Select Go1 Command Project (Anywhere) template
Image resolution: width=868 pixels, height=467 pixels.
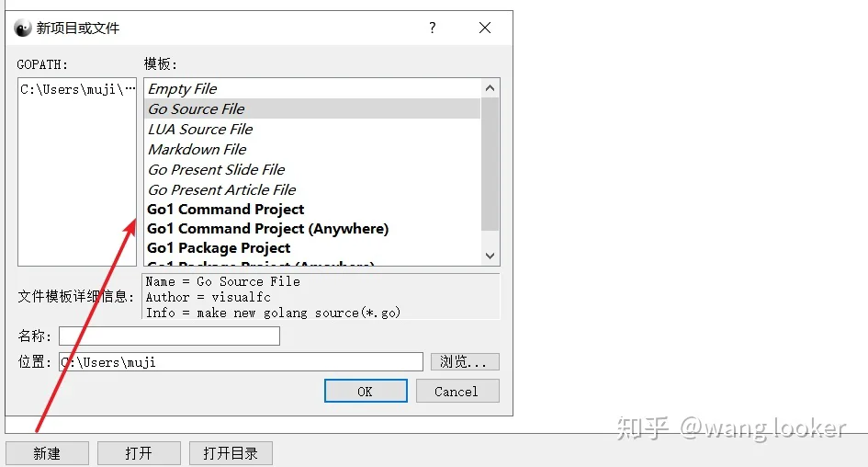pos(312,229)
